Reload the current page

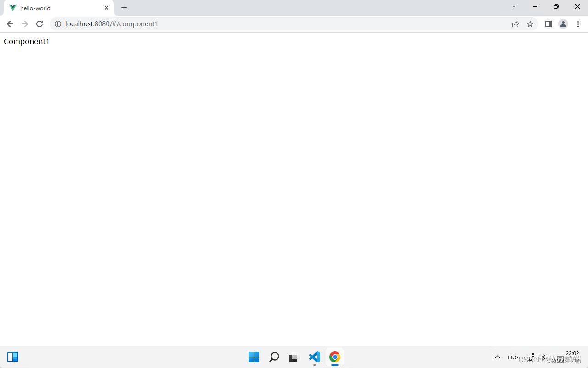click(40, 24)
